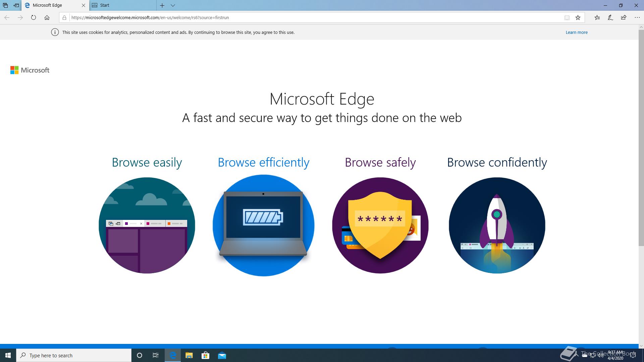Screen dimensions: 644x362
Task: Add page to favorites star
Action: [578, 17]
